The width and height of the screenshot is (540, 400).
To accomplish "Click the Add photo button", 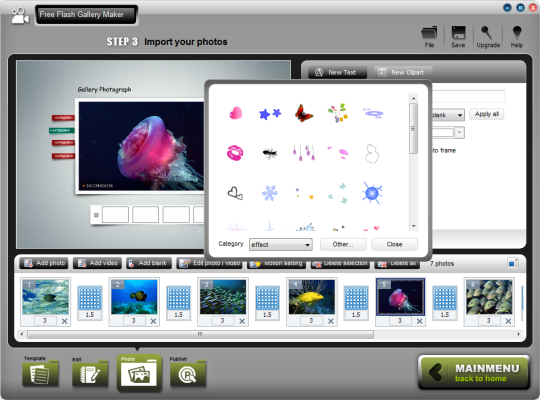I will 44,263.
